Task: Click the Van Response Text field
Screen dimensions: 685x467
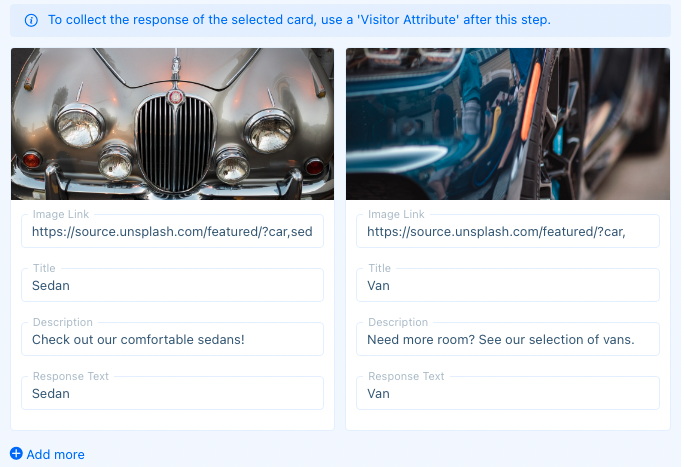Action: [x=508, y=393]
